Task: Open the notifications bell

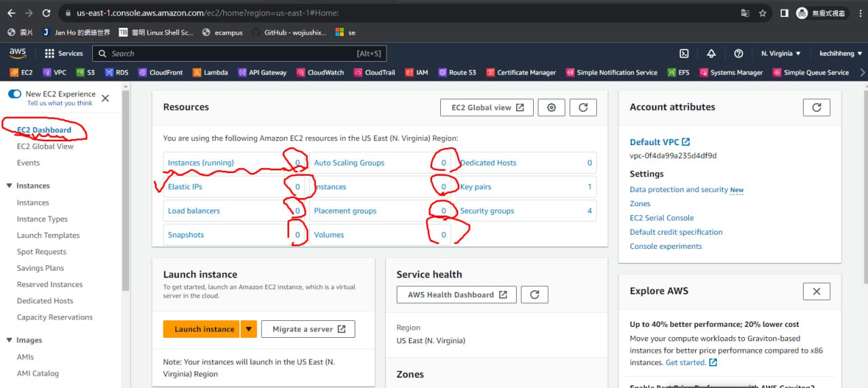Action: point(711,54)
